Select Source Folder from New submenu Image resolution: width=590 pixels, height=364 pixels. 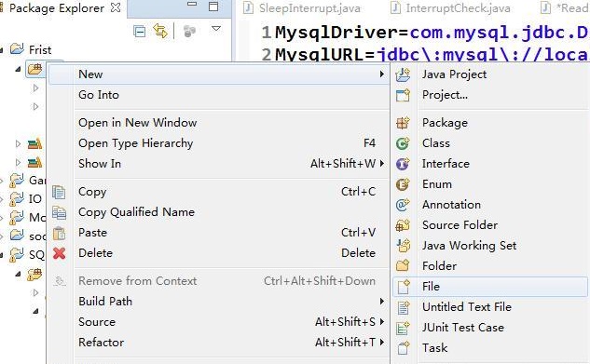pyautogui.click(x=490, y=225)
